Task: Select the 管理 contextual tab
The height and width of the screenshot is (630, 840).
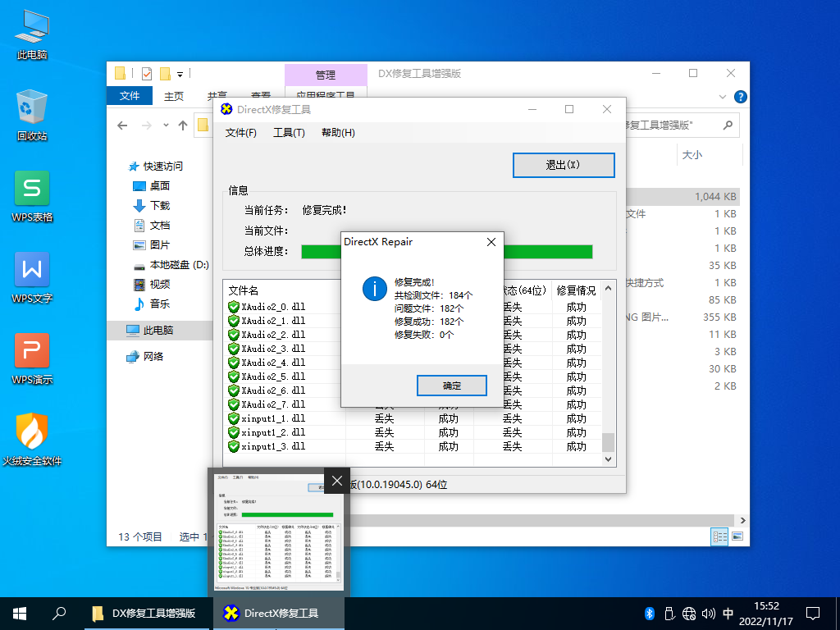Action: coord(326,75)
